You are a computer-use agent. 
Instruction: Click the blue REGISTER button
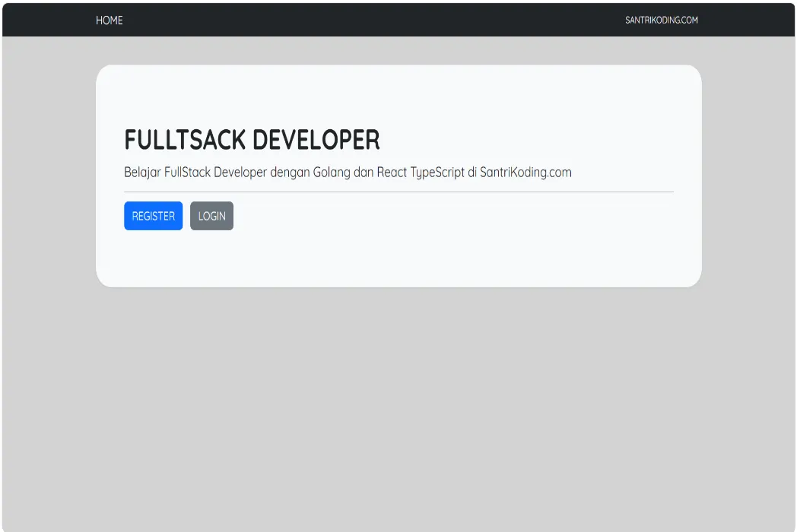click(x=153, y=216)
